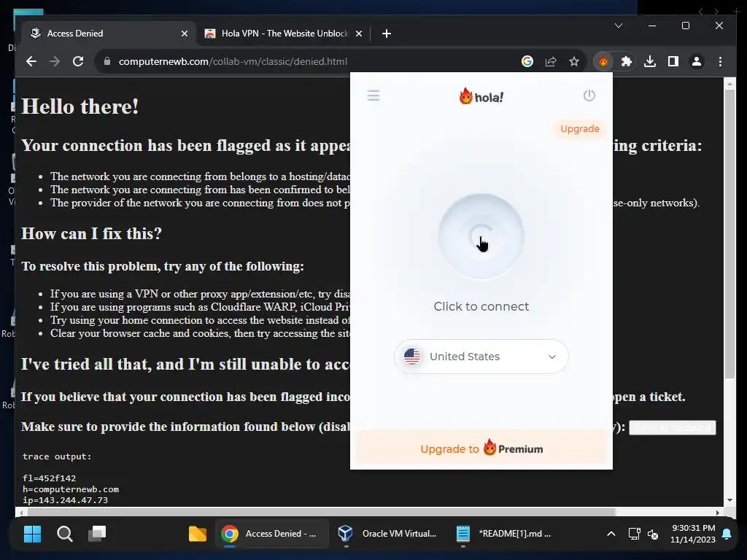Open a new browser tab
747x560 pixels.
click(x=387, y=34)
